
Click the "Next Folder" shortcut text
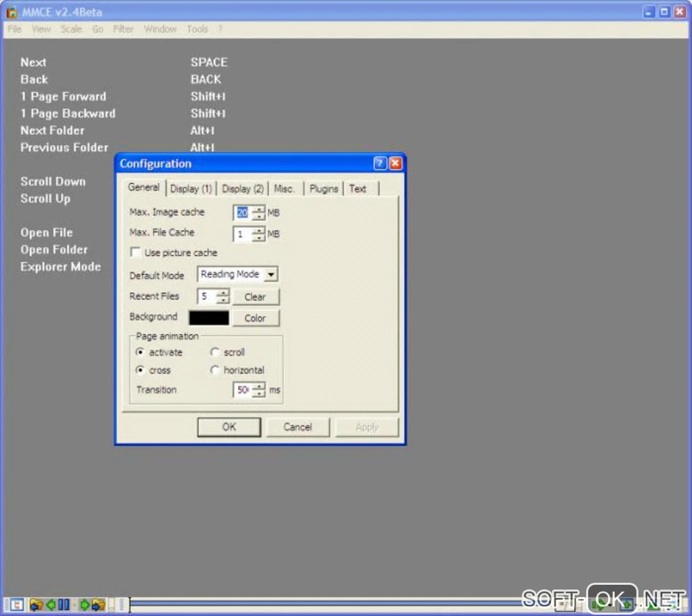52,131
